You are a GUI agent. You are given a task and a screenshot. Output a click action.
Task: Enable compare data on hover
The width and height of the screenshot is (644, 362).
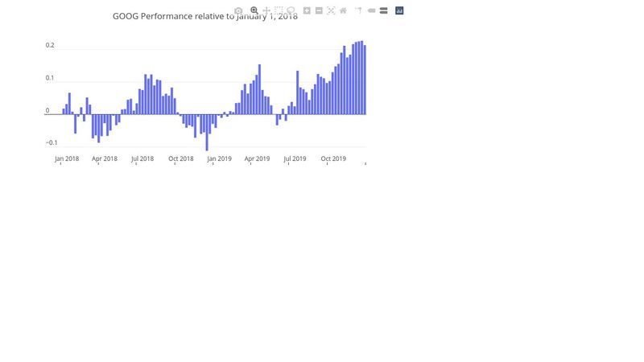[383, 10]
